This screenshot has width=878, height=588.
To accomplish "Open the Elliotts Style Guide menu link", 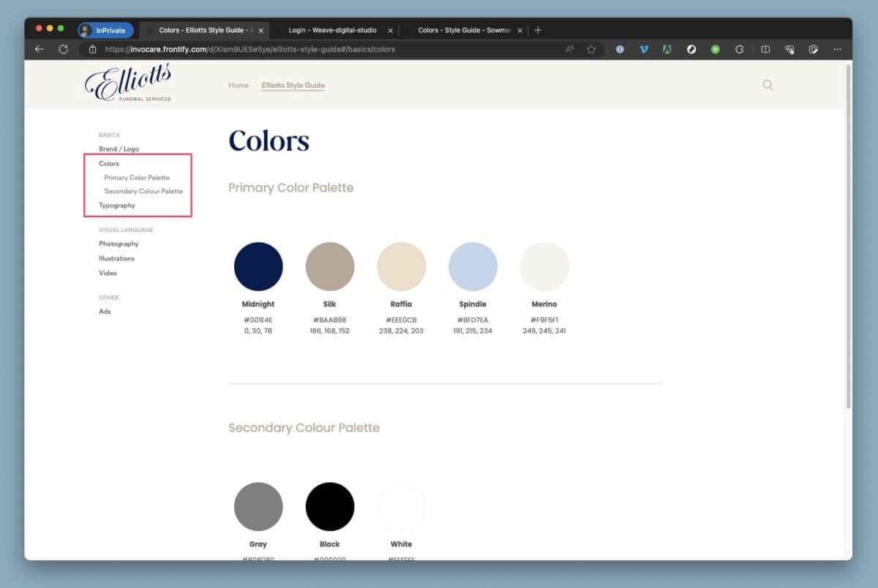I will click(293, 85).
